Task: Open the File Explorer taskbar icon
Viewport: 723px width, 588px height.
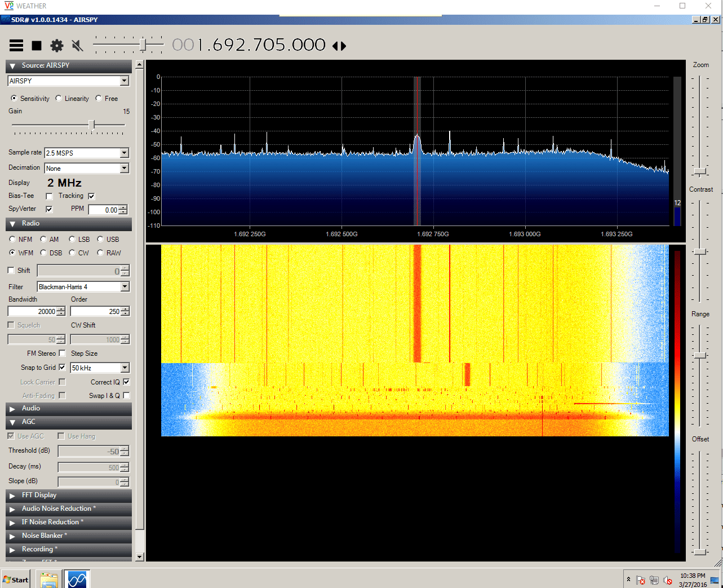Action: 49,580
